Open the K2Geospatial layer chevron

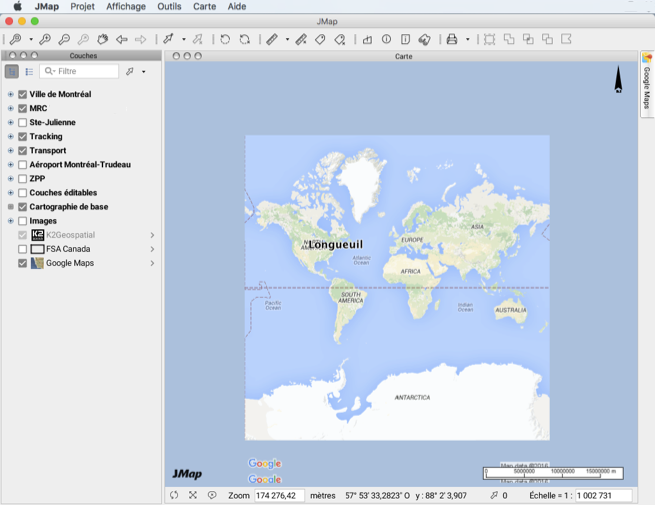(152, 235)
